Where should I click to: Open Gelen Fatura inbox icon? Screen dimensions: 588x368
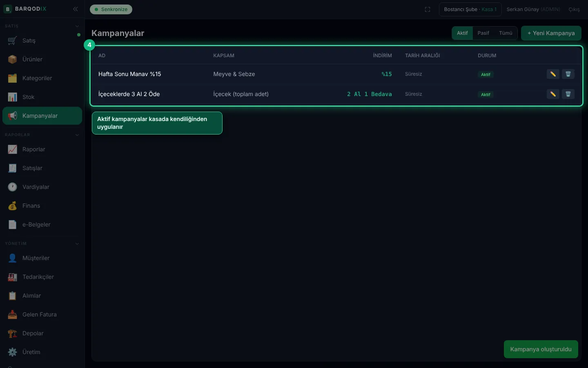click(x=13, y=314)
